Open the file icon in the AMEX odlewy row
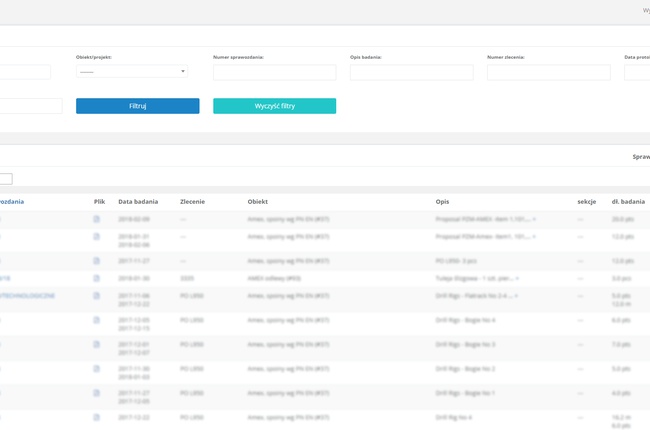The width and height of the screenshot is (650, 430). [x=97, y=278]
